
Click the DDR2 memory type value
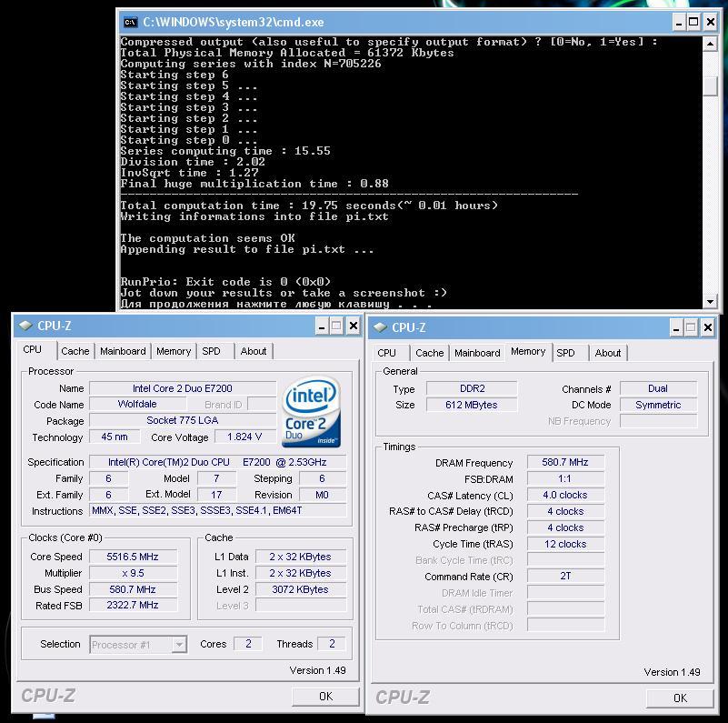472,388
